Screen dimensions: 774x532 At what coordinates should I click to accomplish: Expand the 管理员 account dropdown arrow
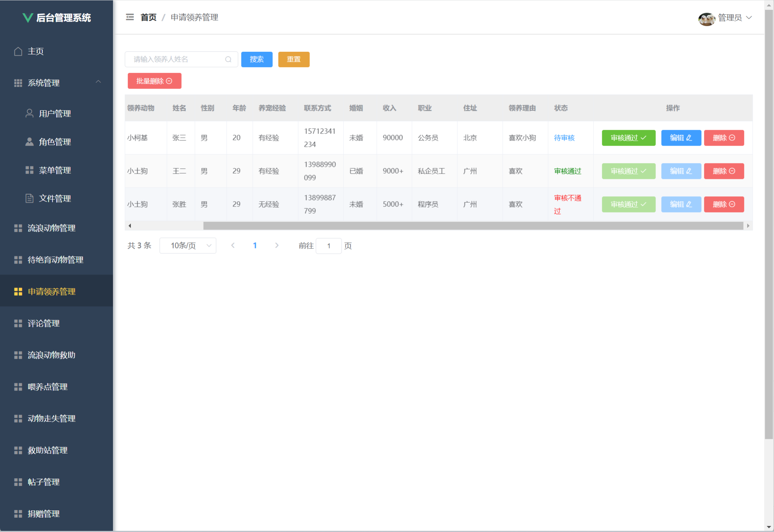point(749,18)
